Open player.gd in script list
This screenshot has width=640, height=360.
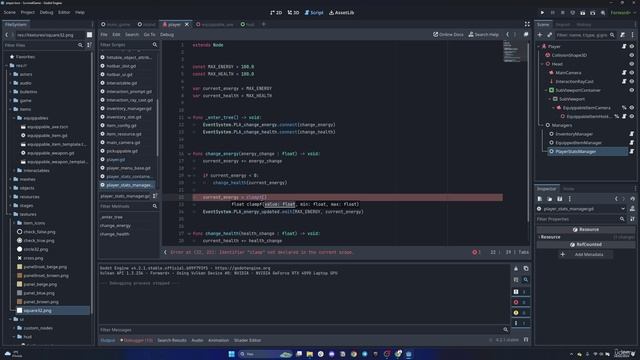click(116, 160)
